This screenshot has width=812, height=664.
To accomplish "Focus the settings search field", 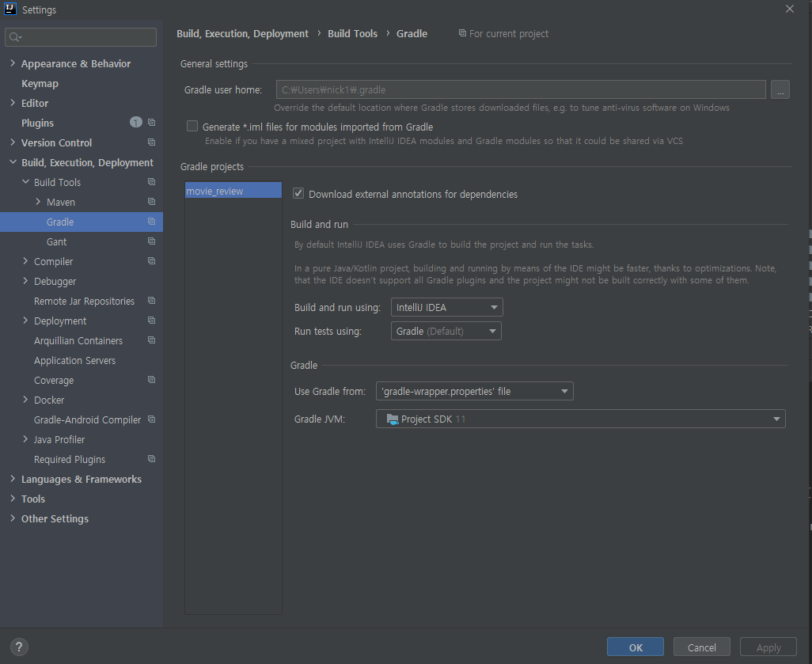I will 81,36.
